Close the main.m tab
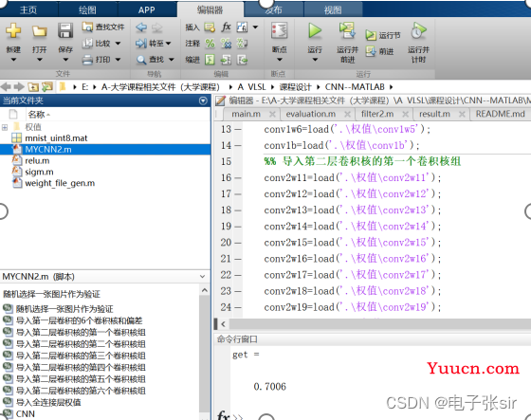The image size is (531, 420). [x=272, y=114]
